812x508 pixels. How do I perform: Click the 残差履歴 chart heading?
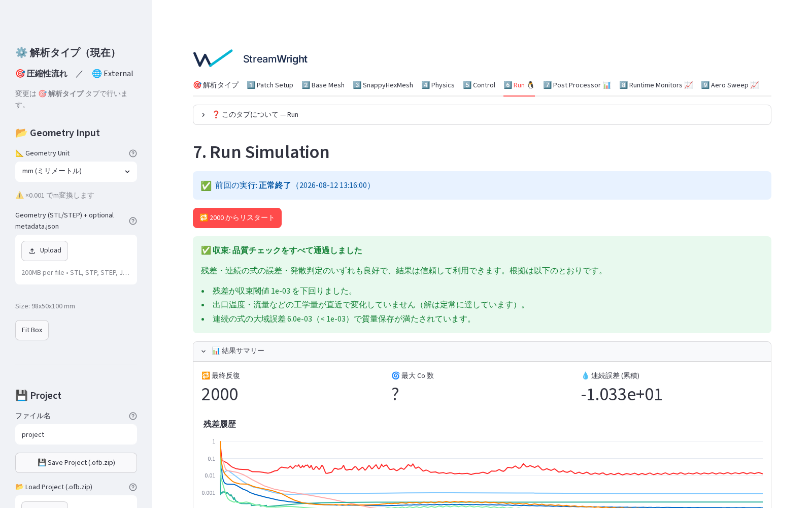click(x=220, y=424)
